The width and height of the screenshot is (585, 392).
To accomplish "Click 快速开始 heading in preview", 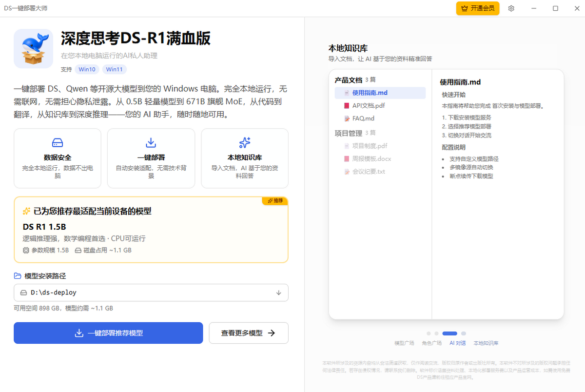I will [x=454, y=95].
